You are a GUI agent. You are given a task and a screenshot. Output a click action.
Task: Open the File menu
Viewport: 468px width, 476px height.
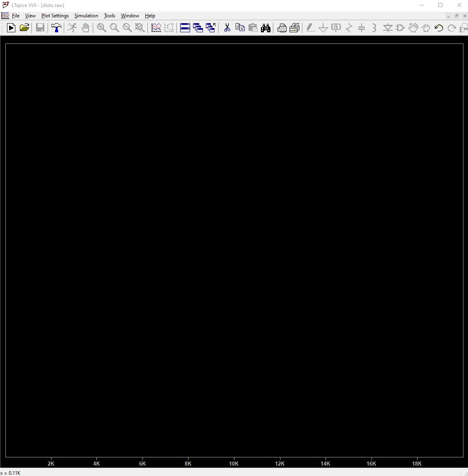pos(15,15)
